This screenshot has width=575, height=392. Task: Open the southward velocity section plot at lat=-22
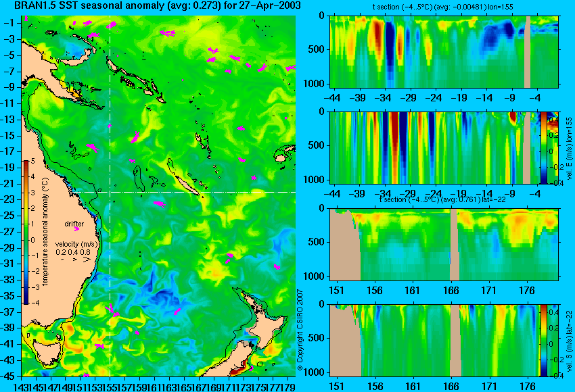(435, 341)
